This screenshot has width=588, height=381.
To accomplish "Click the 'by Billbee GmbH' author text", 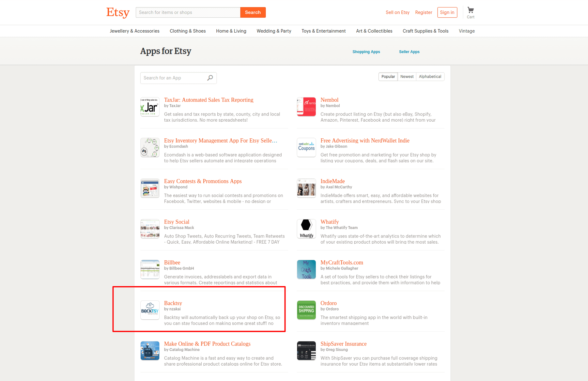I will point(179,268).
